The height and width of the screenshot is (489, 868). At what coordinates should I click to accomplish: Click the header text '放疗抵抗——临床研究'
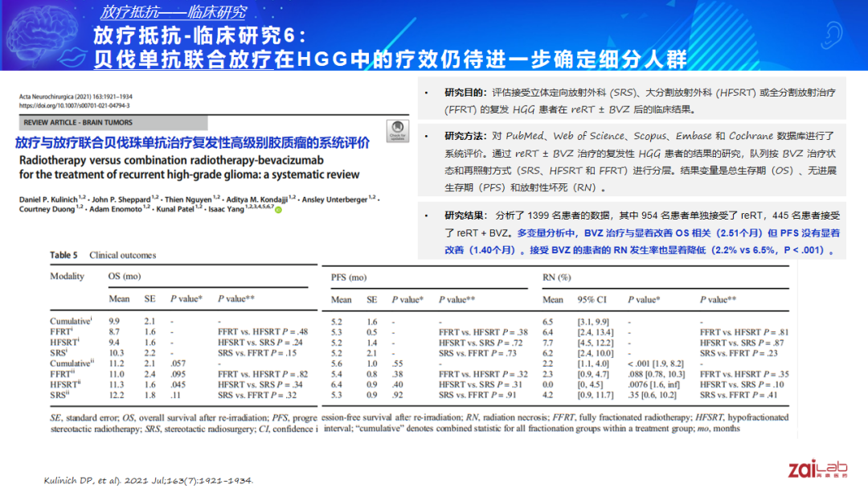[174, 11]
